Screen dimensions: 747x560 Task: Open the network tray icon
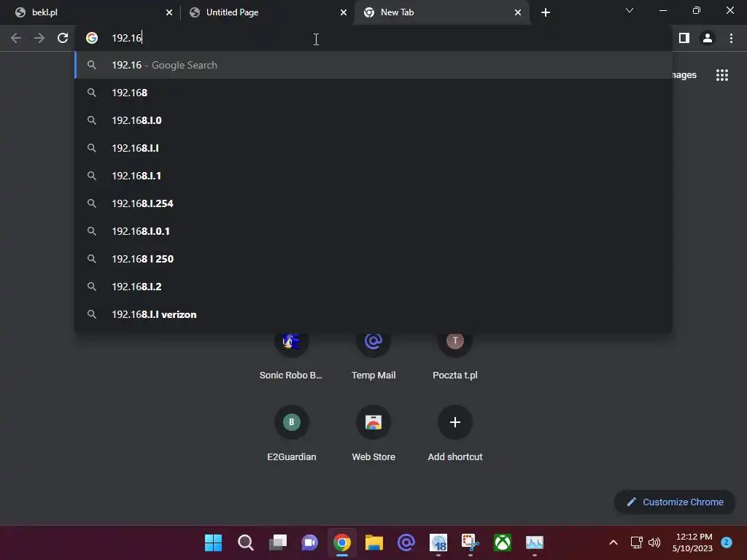(636, 542)
